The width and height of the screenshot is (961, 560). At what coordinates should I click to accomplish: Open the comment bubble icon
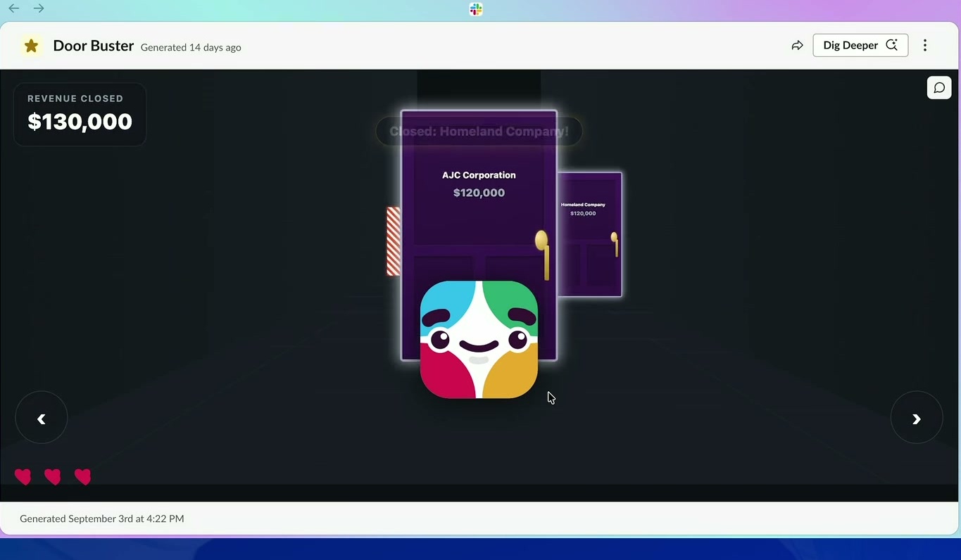click(x=939, y=87)
